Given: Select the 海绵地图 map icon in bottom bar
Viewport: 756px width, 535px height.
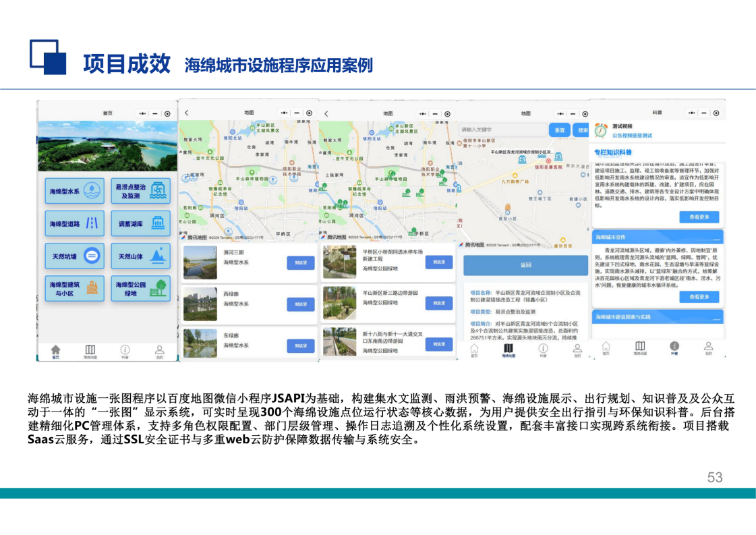Looking at the screenshot, I should click(90, 350).
